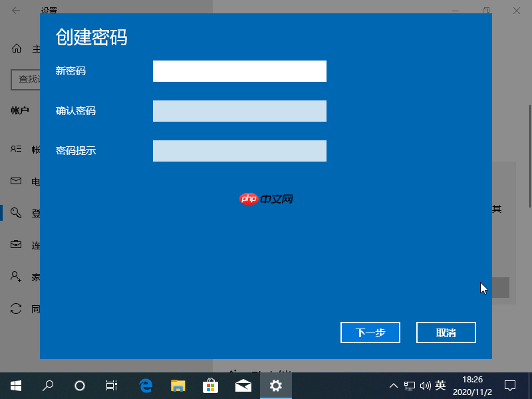Open Mail app from taskbar
This screenshot has height=399, width=532.
click(x=243, y=385)
